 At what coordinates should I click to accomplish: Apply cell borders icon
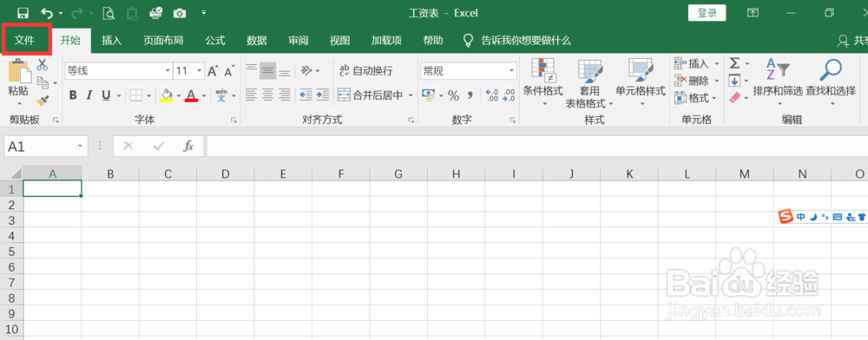pyautogui.click(x=136, y=95)
